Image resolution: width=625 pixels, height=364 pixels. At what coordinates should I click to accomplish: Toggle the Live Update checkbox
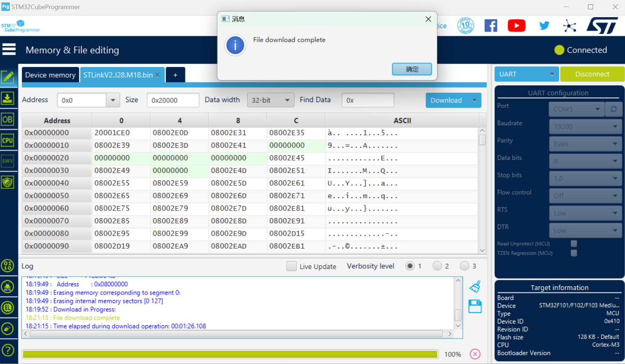[291, 266]
